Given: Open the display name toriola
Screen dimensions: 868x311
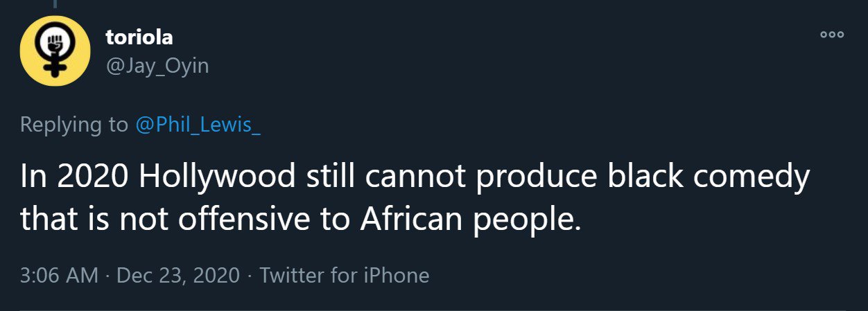Looking at the screenshot, I should point(139,37).
